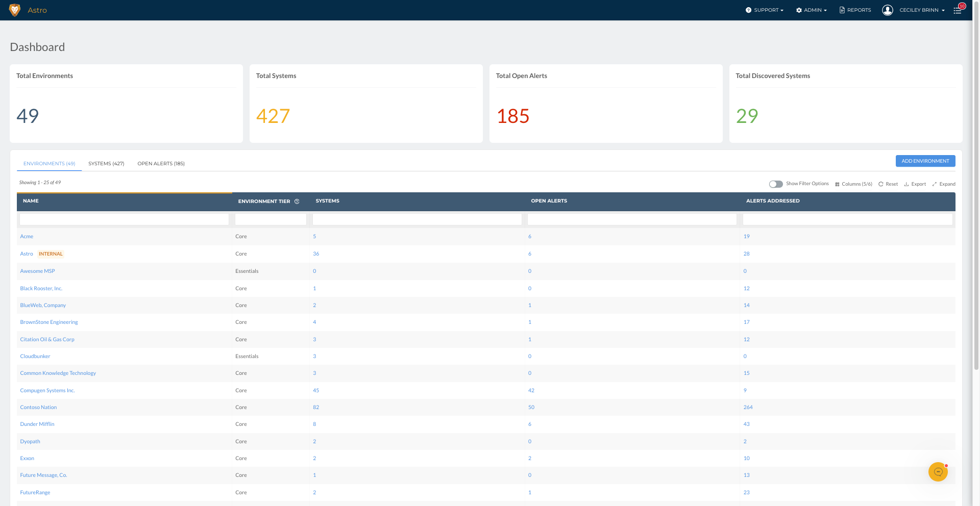Open the Columns (5/6) selector
The height and width of the screenshot is (506, 980).
pos(853,184)
